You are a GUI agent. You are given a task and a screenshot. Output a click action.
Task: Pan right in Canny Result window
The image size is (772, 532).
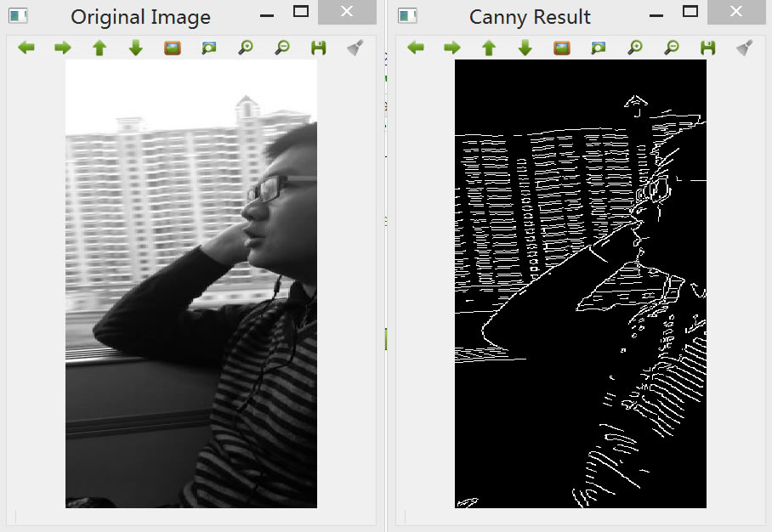pos(452,48)
